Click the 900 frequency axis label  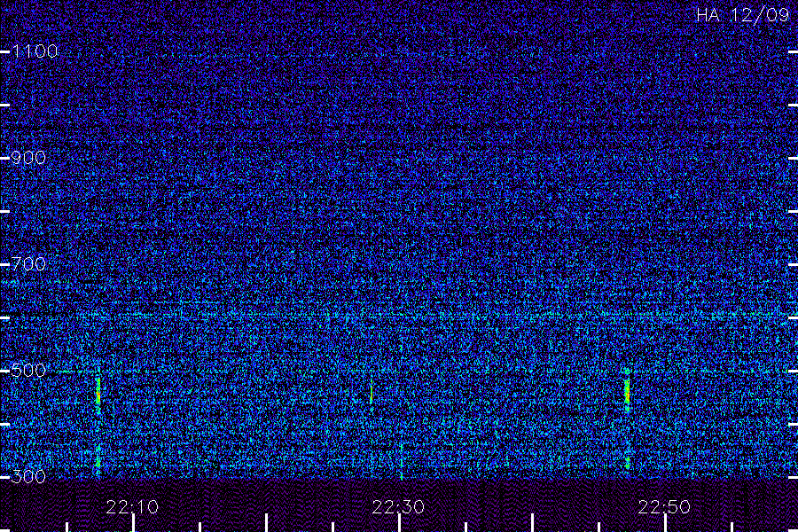click(28, 158)
